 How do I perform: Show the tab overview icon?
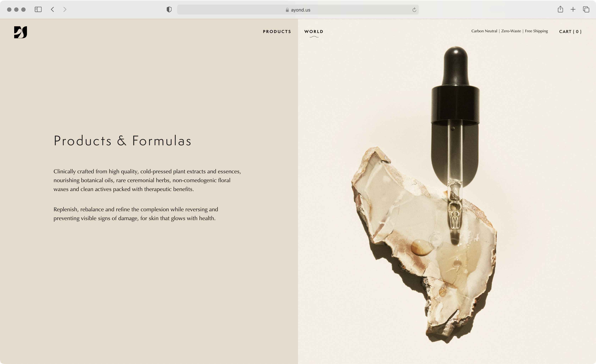coord(586,9)
